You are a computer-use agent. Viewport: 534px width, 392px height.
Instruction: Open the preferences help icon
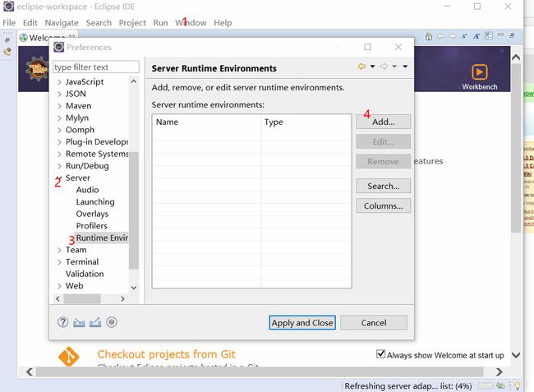tap(62, 322)
